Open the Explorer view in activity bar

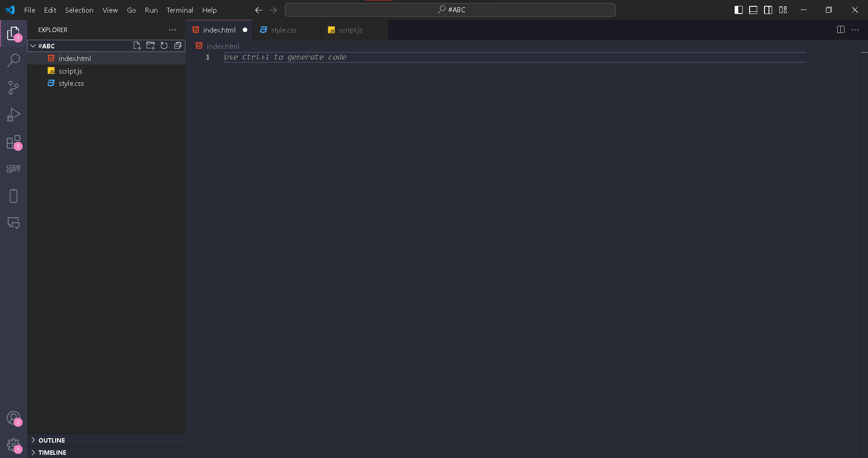pyautogui.click(x=14, y=33)
